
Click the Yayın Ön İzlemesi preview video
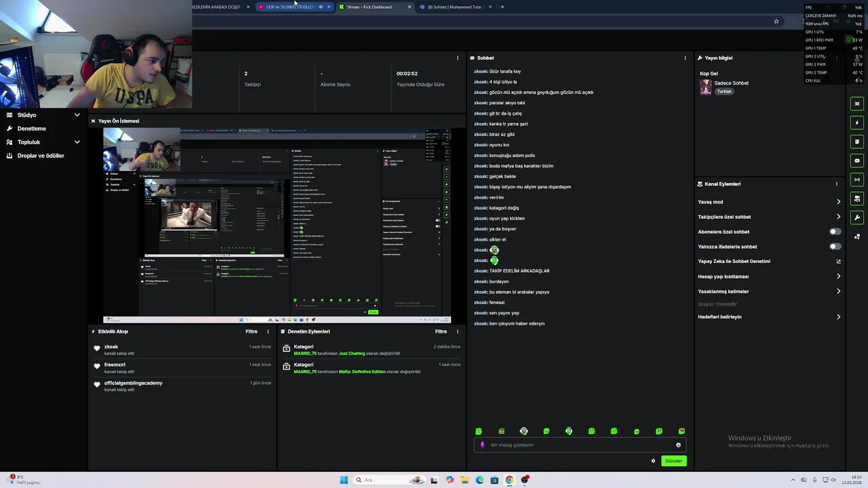coord(277,225)
